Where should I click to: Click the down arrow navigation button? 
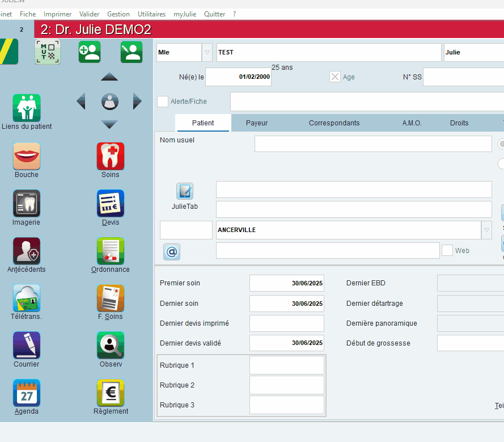pos(109,124)
